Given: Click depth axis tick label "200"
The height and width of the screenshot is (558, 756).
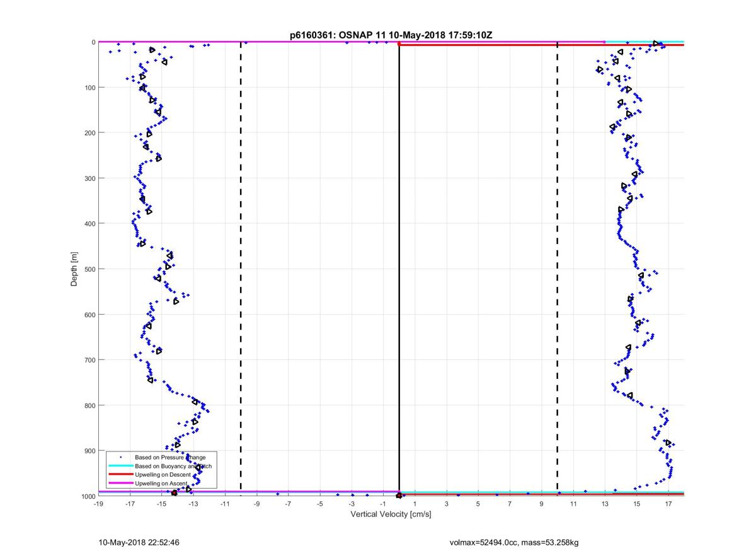Looking at the screenshot, I should 89,133.
